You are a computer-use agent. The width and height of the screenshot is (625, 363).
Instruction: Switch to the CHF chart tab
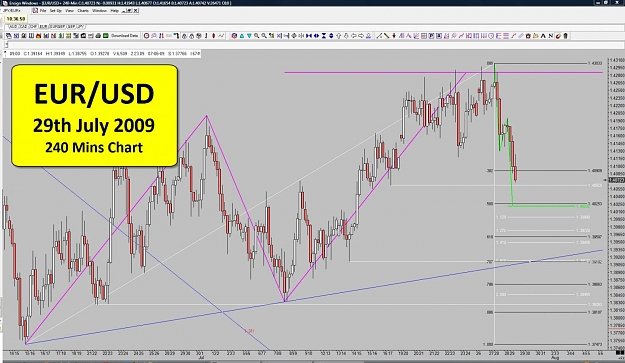click(x=33, y=27)
